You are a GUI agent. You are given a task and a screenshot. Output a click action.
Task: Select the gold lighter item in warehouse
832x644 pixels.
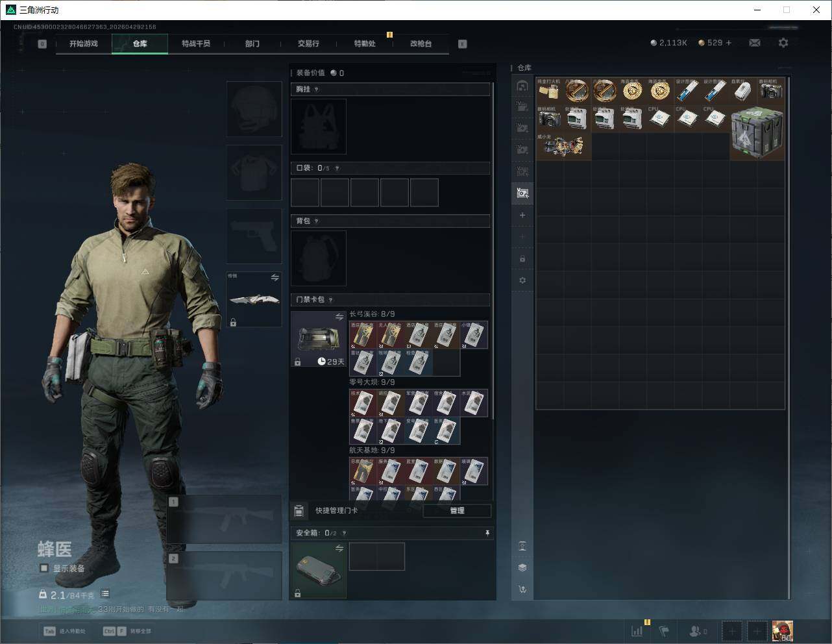pos(550,92)
